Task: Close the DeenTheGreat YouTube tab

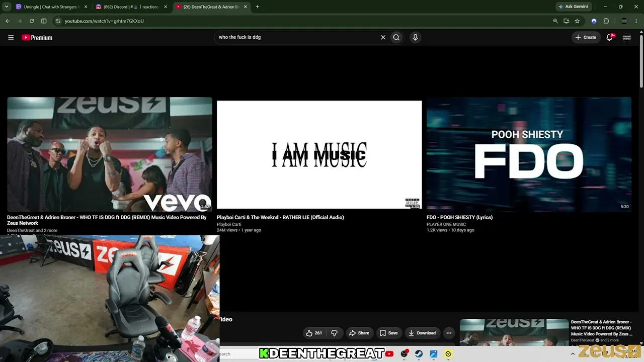Action: point(245,7)
